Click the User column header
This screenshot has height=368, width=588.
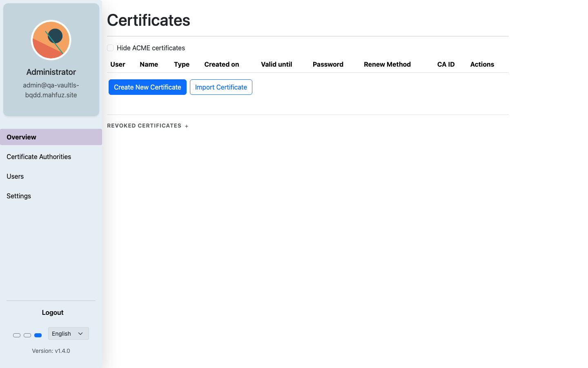click(118, 64)
